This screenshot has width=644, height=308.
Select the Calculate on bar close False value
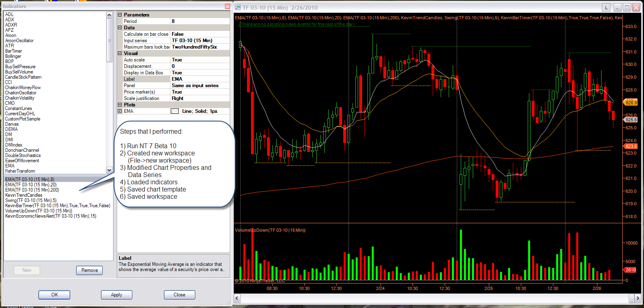[200, 34]
